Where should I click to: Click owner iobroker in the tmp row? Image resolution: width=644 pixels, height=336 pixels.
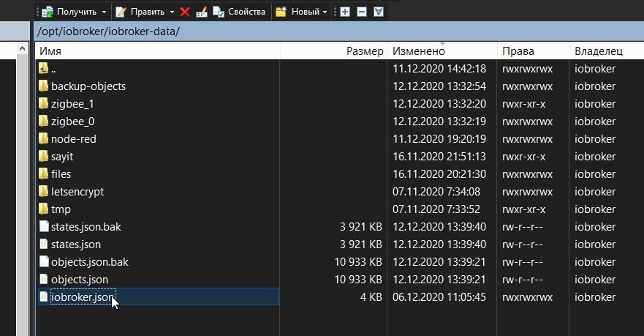pos(595,209)
